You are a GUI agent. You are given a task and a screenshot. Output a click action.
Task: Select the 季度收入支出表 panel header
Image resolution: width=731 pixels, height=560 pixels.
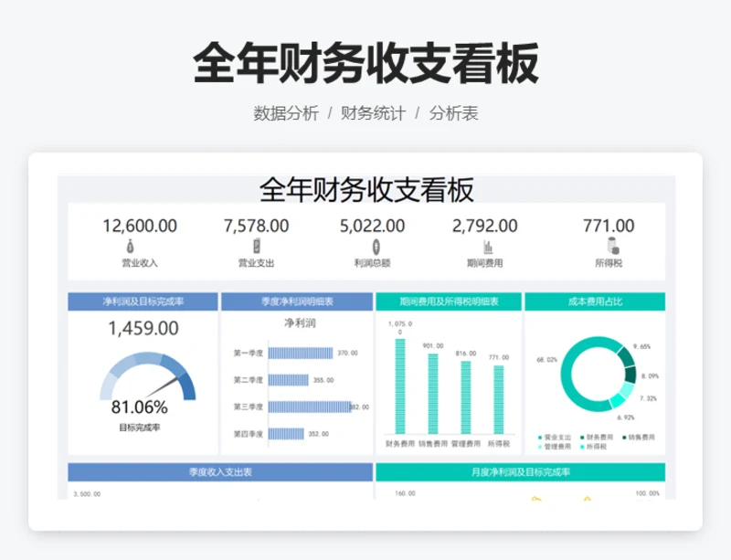tap(220, 472)
